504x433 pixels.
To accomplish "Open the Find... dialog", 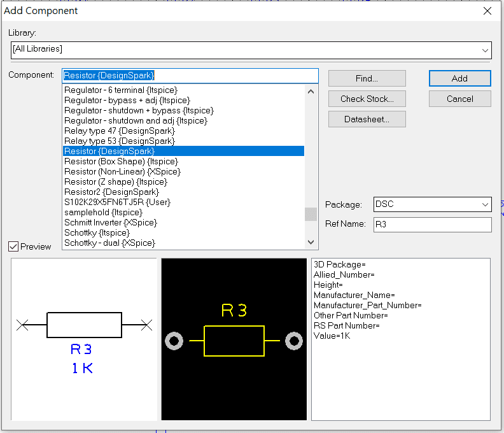I will point(367,78).
